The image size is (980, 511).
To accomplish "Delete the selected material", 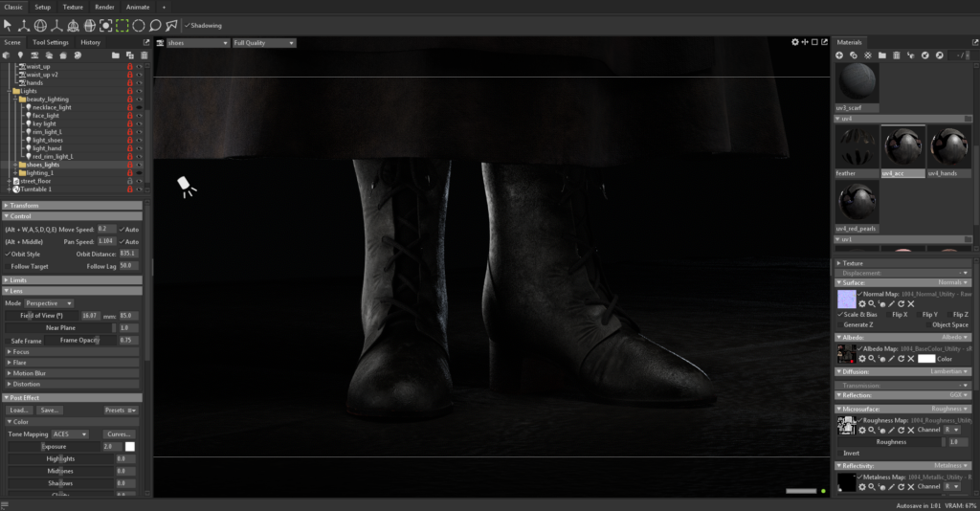I will pos(896,55).
